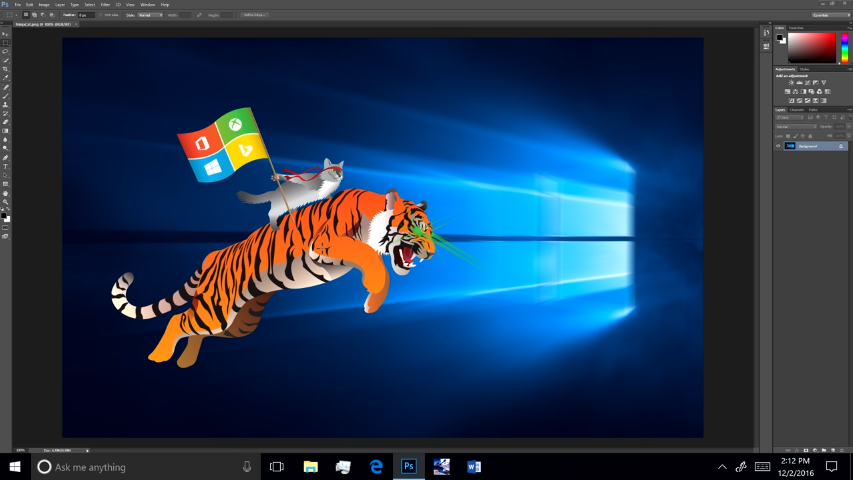
Task: Add a Levels adjustment
Action: pyautogui.click(x=799, y=83)
